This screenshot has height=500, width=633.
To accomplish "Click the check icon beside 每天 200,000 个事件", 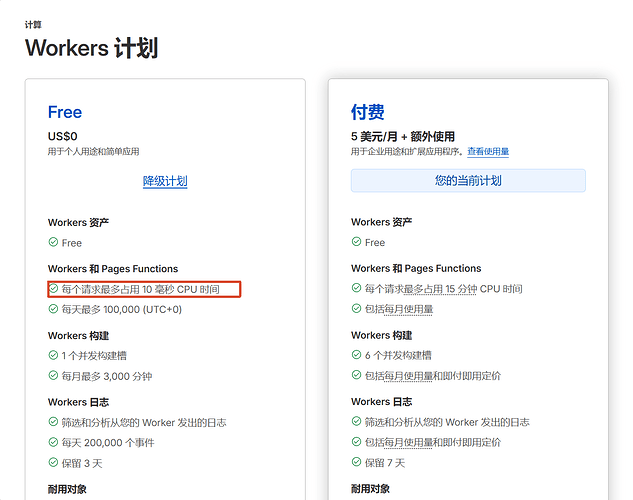I will point(53,442).
